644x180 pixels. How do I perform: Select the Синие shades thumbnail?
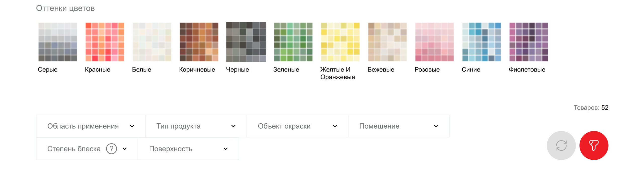[x=481, y=42]
